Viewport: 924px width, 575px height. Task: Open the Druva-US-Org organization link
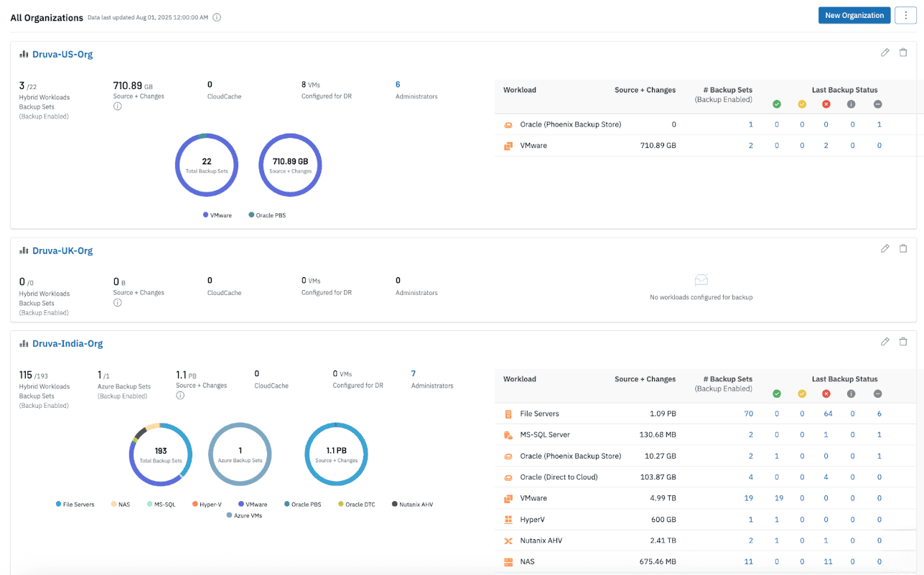click(x=62, y=54)
